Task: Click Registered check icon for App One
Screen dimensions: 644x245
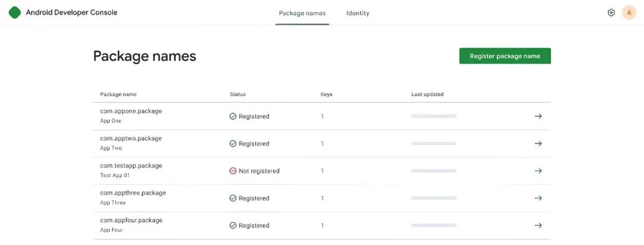Action: (x=233, y=116)
